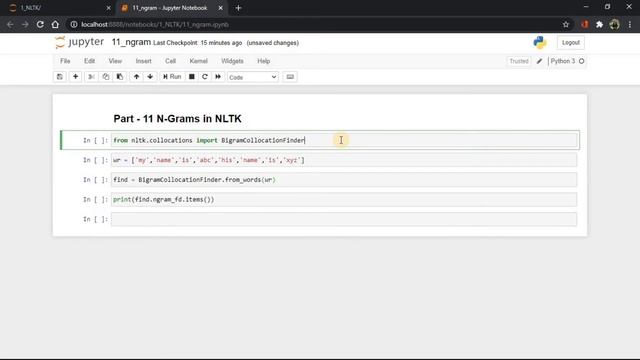This screenshot has width=640, height=360.
Task: Click into the wr word list cell
Action: pyautogui.click(x=344, y=160)
